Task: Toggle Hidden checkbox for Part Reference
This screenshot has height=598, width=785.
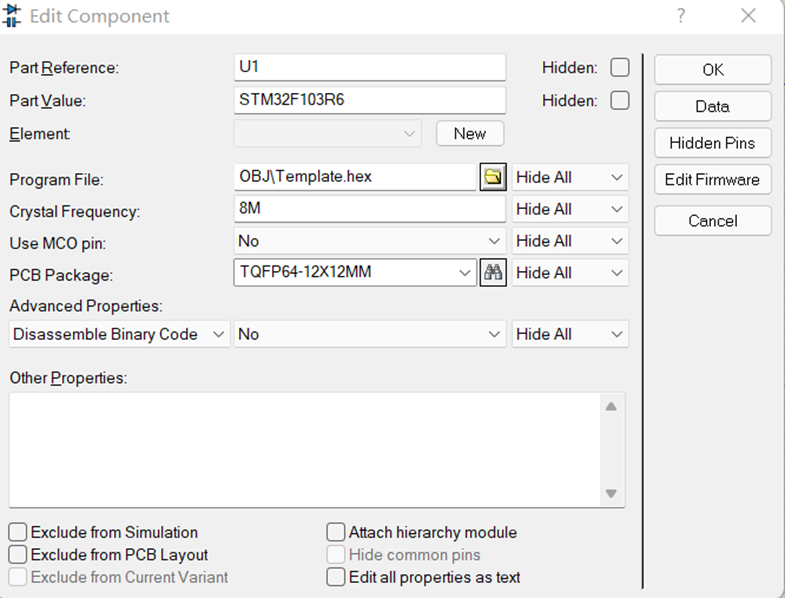Action: [620, 68]
